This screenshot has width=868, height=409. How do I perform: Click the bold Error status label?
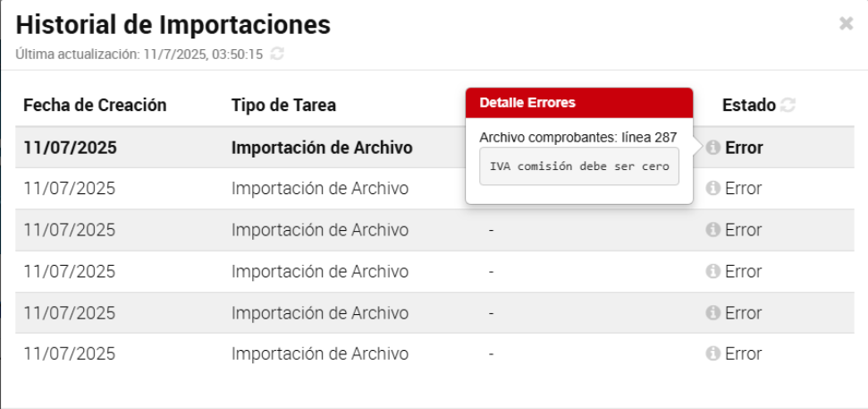744,148
